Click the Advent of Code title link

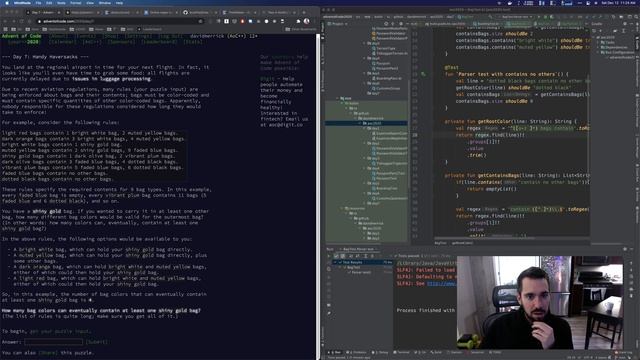[22, 36]
